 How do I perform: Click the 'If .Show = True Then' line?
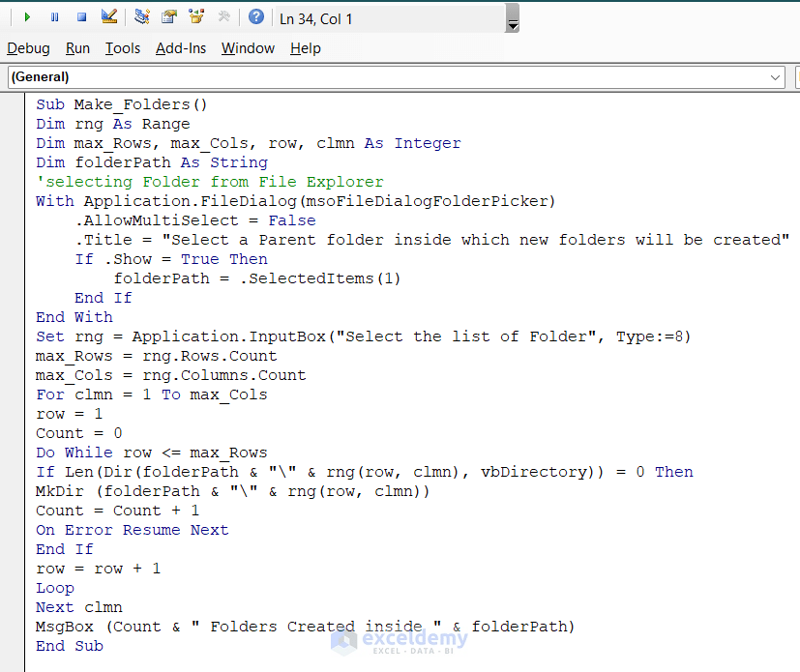click(x=171, y=259)
